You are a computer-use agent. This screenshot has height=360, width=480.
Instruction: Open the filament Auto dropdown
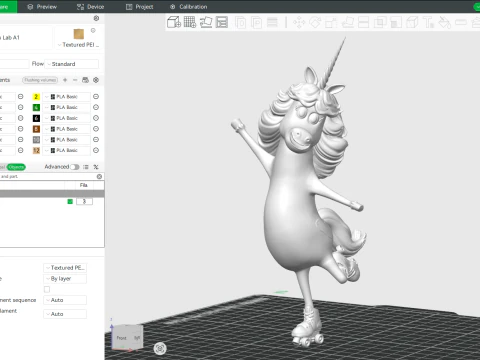[65, 314]
